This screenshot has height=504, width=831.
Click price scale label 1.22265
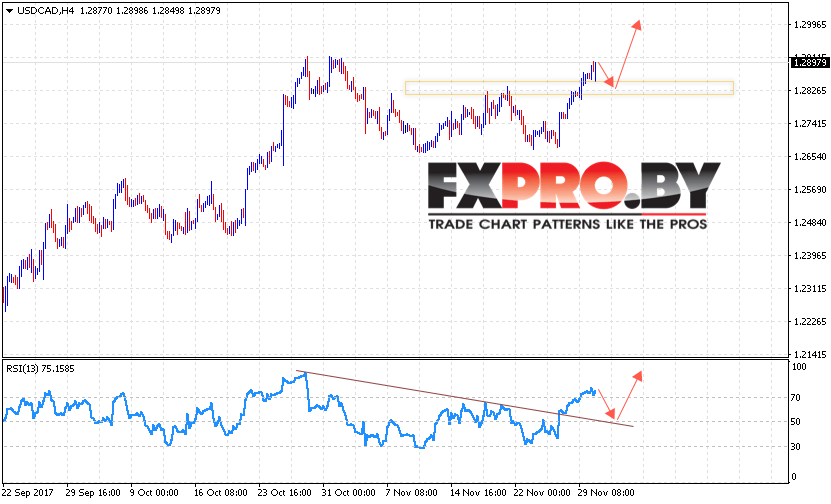810,321
